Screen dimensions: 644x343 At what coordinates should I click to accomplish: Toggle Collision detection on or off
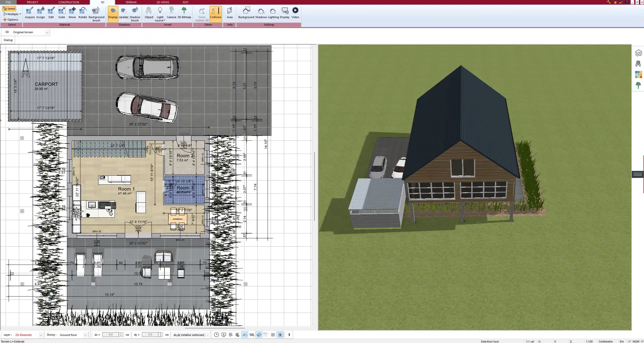(216, 13)
